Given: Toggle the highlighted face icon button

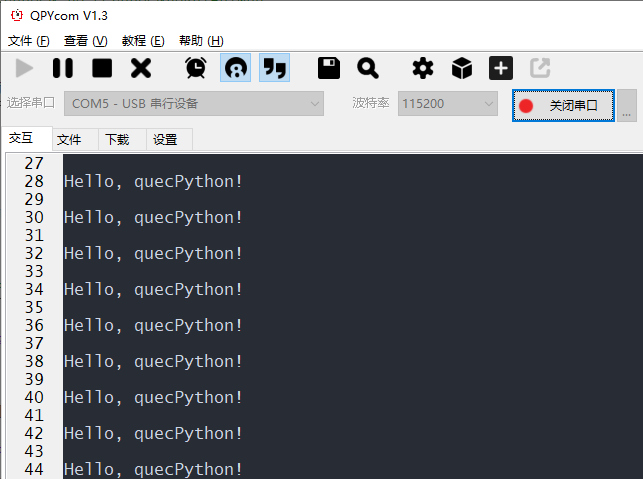Looking at the screenshot, I should tap(235, 68).
